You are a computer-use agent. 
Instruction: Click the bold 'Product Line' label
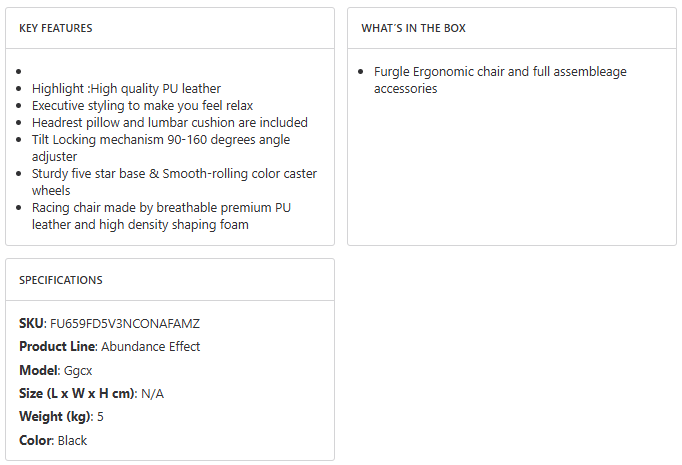click(57, 347)
